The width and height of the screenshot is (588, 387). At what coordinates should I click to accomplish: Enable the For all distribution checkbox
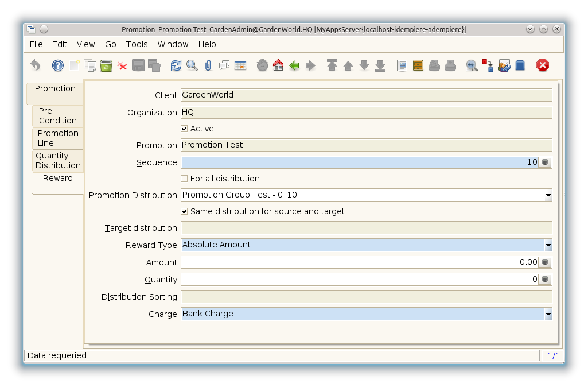184,179
